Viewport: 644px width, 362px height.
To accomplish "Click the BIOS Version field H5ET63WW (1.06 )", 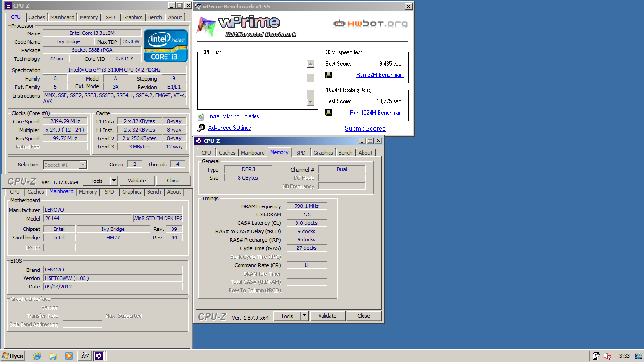I will click(113, 278).
